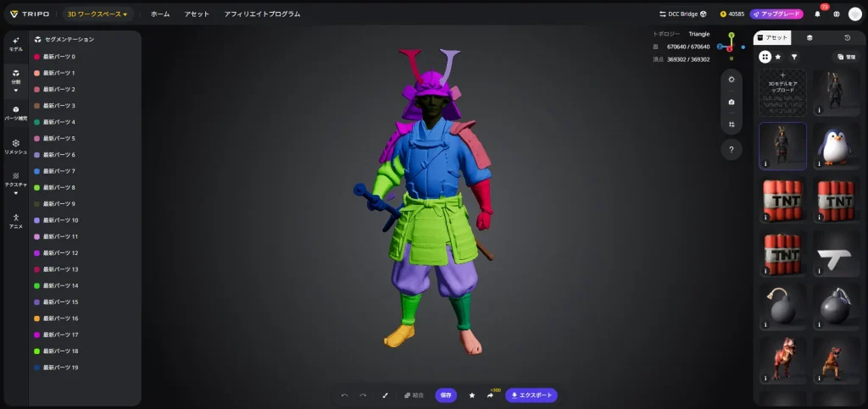Click the camera screenshot icon in viewport
This screenshot has width=868, height=409.
[x=731, y=102]
